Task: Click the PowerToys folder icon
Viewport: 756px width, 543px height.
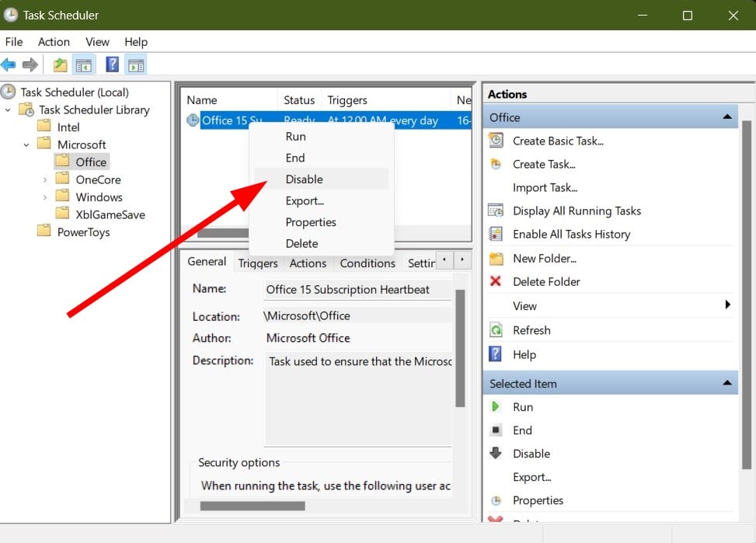Action: point(44,231)
